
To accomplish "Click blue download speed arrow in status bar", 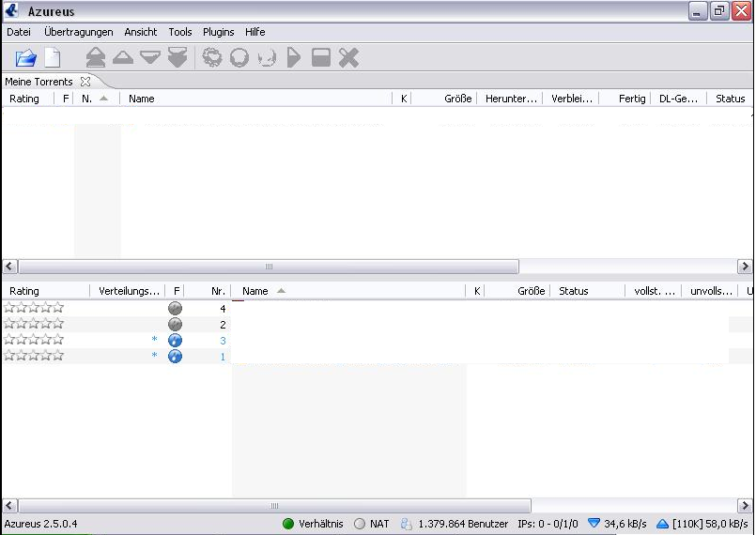I will tap(594, 523).
